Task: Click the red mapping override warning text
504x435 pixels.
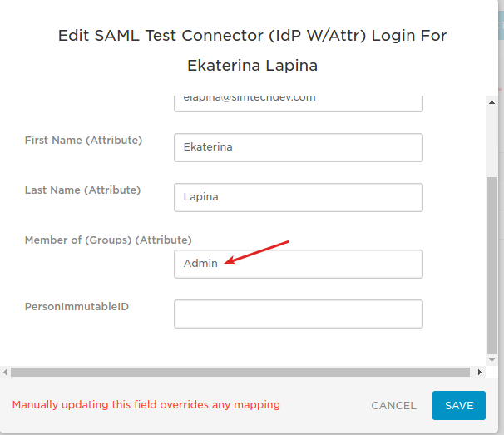Action: [x=146, y=405]
